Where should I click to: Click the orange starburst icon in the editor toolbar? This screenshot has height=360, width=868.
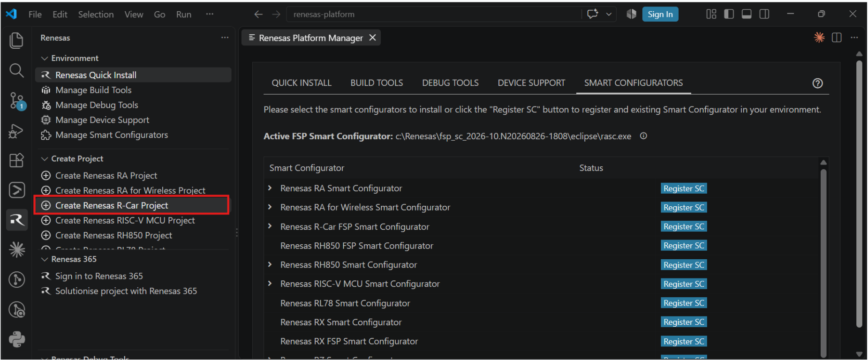pos(819,37)
